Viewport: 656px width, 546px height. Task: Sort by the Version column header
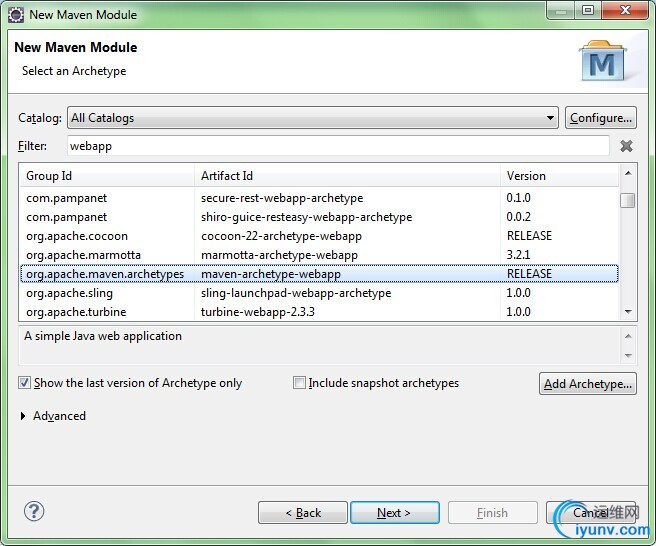tap(559, 176)
